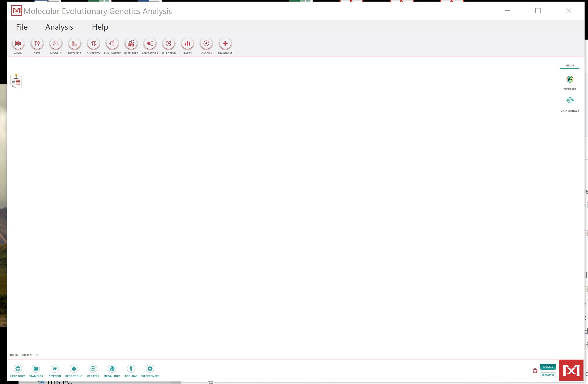The height and width of the screenshot is (384, 588).
Task: Launch the Datamonkey link icon
Action: click(570, 100)
